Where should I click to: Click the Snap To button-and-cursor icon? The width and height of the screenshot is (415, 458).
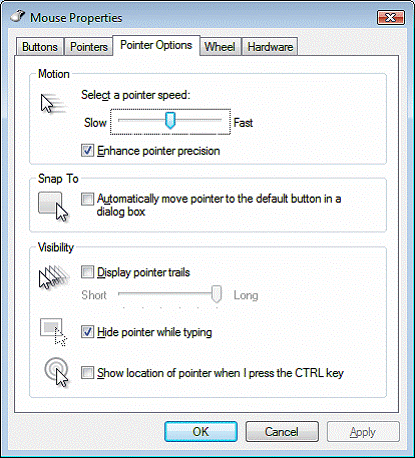(x=53, y=206)
